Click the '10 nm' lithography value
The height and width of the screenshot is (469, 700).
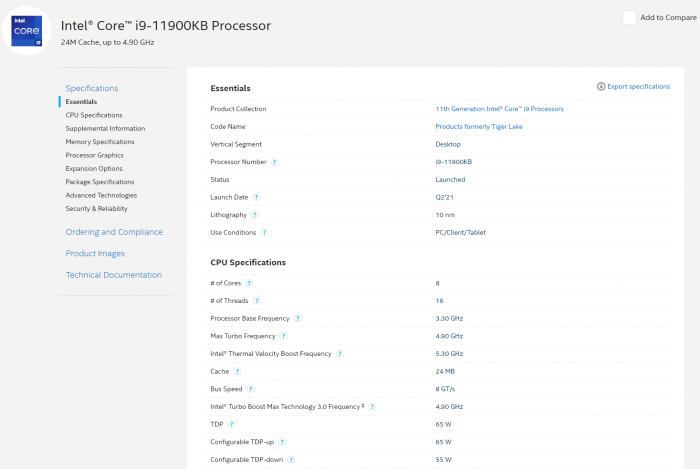tap(445, 215)
